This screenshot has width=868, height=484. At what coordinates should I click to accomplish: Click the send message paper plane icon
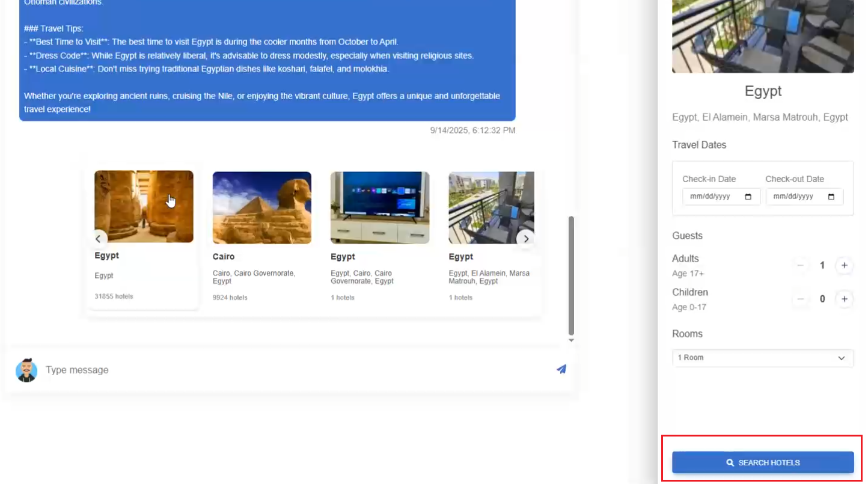point(561,369)
